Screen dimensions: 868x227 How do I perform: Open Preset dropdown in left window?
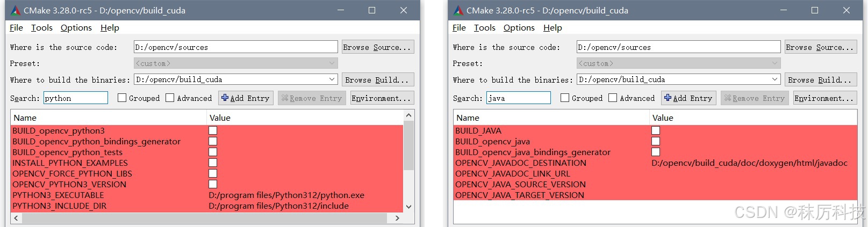(x=235, y=63)
